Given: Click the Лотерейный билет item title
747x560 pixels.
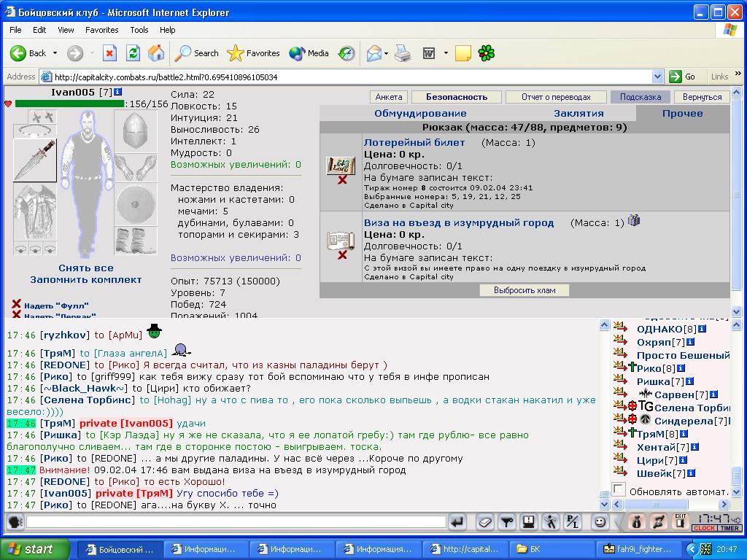Looking at the screenshot, I should 414,142.
